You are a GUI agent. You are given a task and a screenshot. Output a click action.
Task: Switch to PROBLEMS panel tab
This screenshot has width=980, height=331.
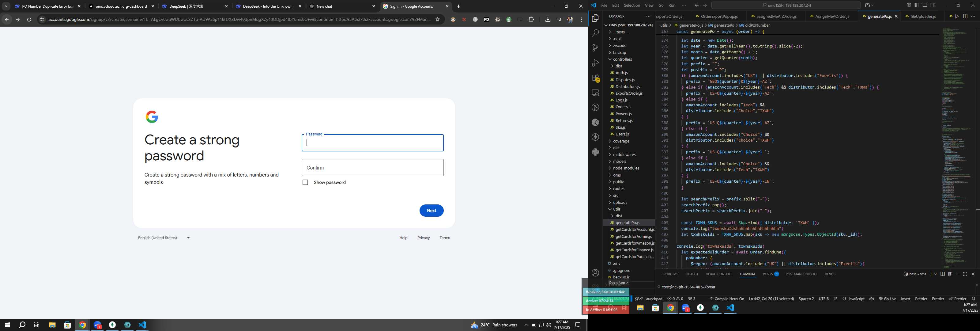[669, 274]
